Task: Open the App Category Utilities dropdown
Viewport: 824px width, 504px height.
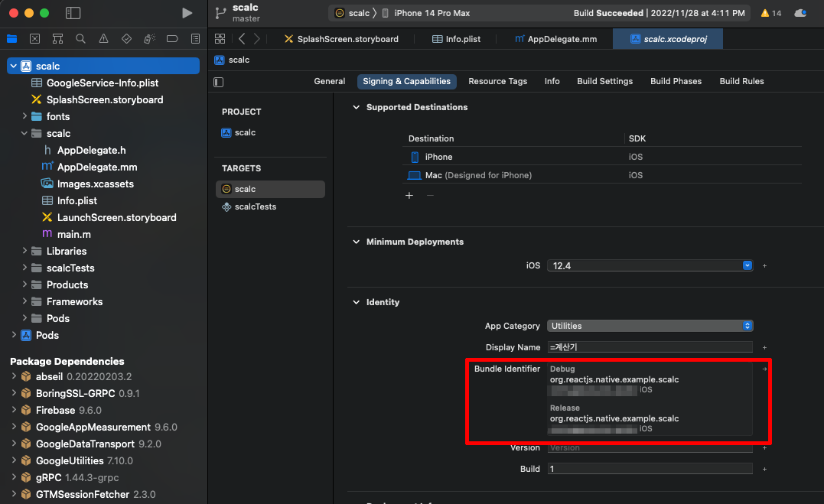Action: pos(650,326)
